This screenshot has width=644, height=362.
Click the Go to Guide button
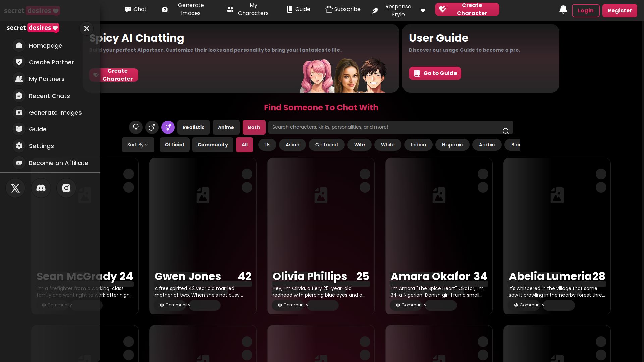click(435, 73)
